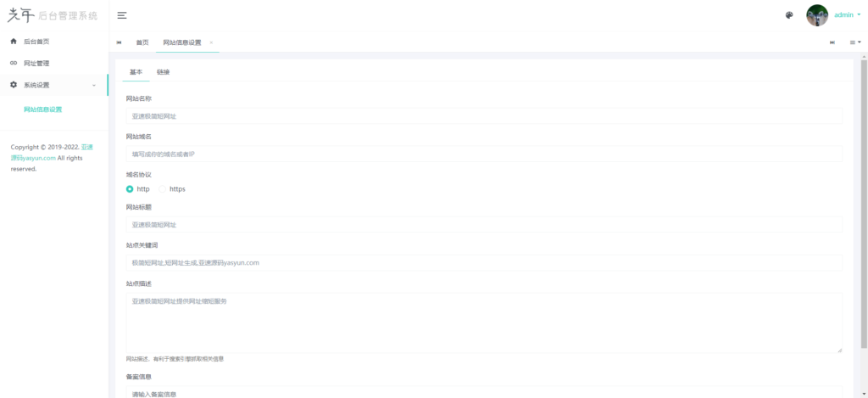Open 网站信息设置 in the sidebar
This screenshot has height=398, width=868.
point(42,109)
